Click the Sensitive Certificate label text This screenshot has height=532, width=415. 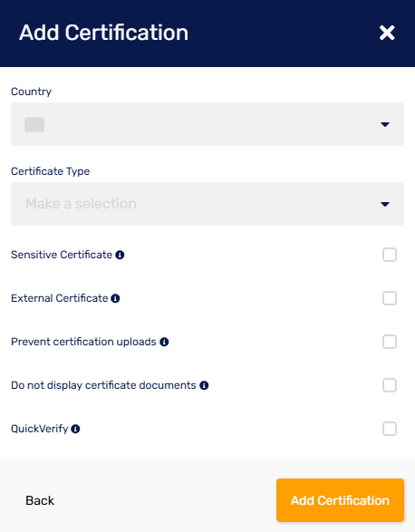62,255
